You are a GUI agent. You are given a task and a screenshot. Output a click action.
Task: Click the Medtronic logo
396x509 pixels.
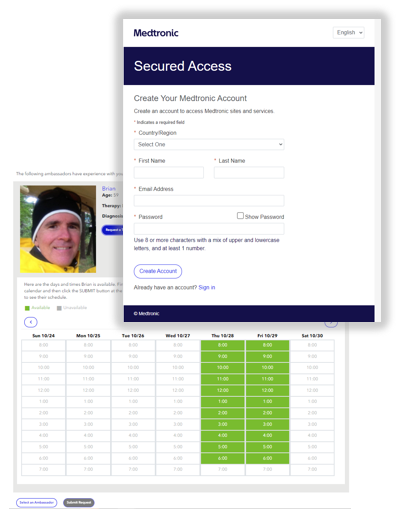(x=156, y=33)
